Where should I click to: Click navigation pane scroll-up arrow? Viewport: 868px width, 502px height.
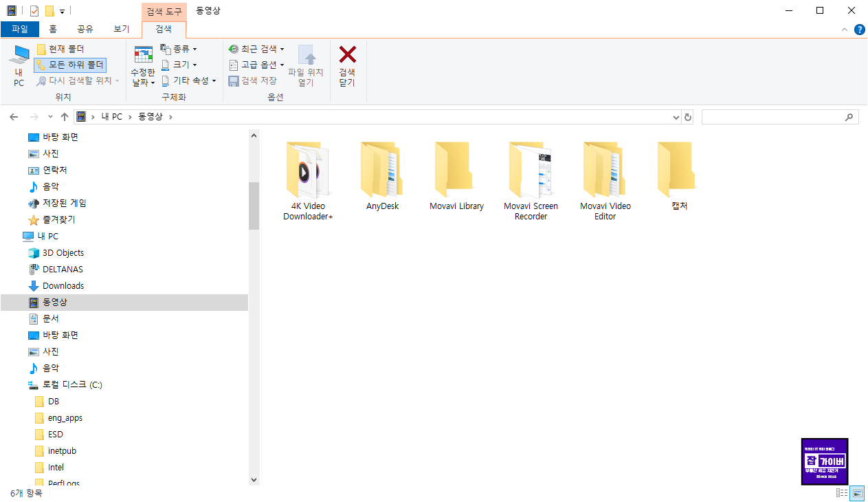point(254,135)
